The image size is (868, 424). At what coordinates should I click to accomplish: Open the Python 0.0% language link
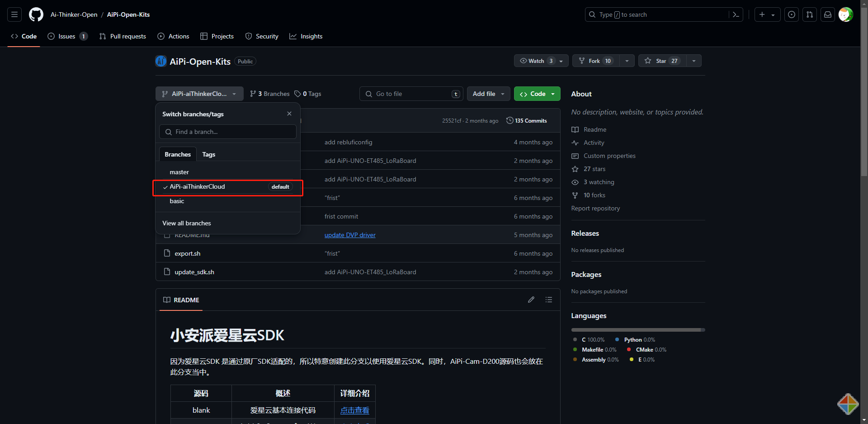pos(635,340)
